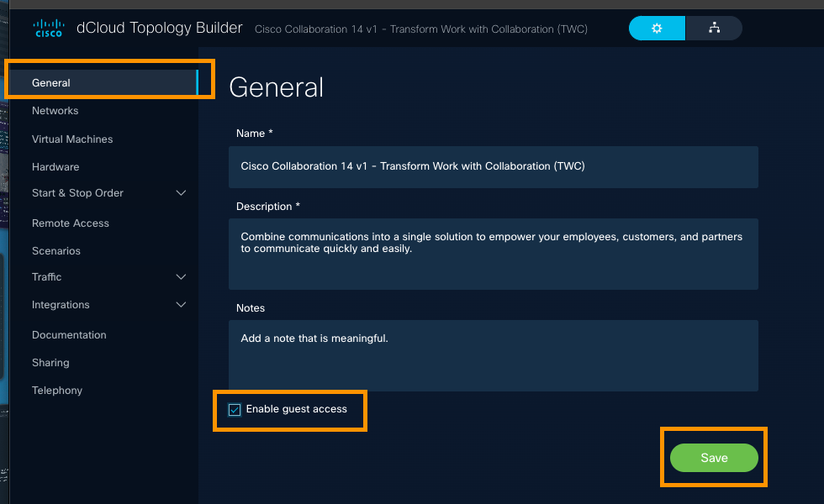The image size is (824, 504).
Task: Click into the Name input field
Action: 493,167
